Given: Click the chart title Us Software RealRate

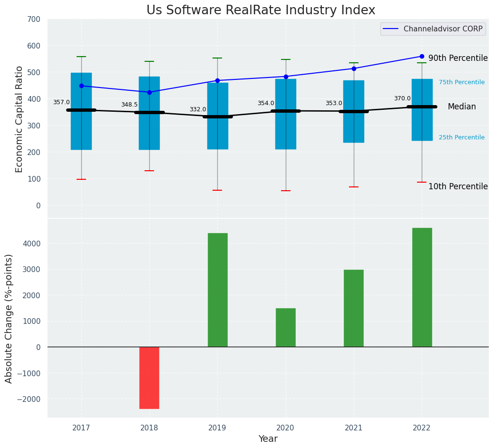Looking at the screenshot, I should click(261, 10).
